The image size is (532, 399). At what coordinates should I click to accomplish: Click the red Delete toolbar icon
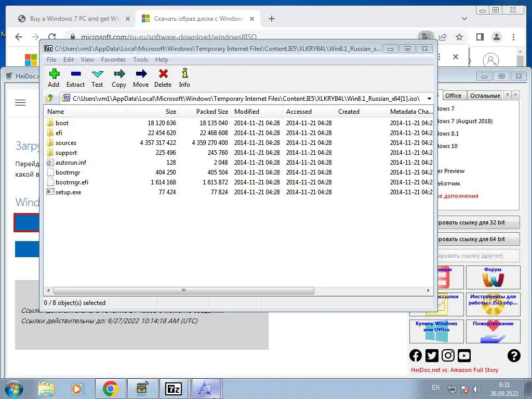tap(163, 78)
